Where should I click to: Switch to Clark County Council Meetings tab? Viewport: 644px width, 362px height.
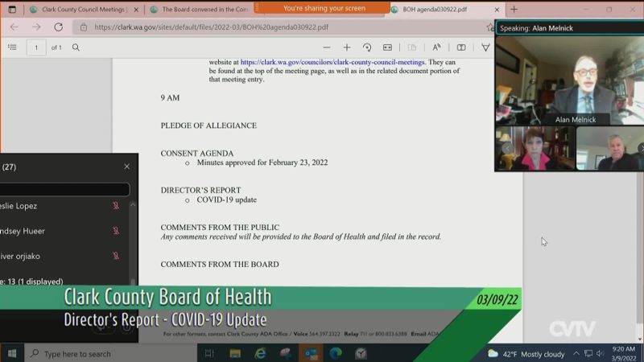click(x=85, y=9)
